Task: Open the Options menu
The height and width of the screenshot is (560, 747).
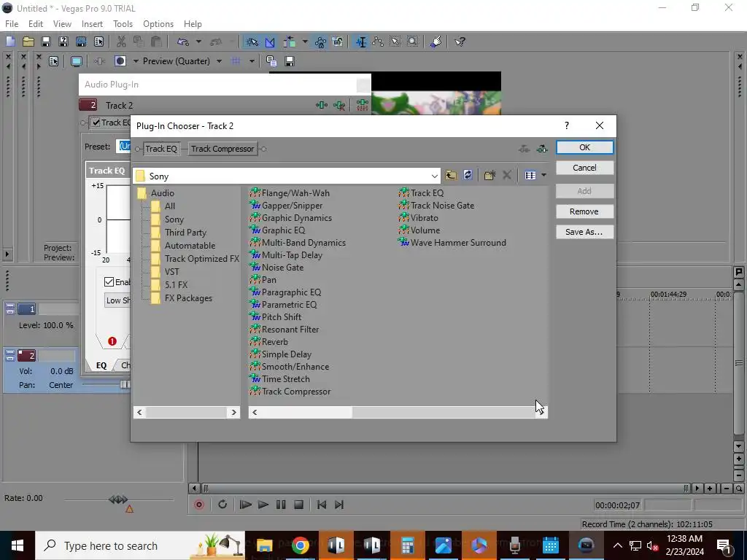Action: [x=158, y=24]
